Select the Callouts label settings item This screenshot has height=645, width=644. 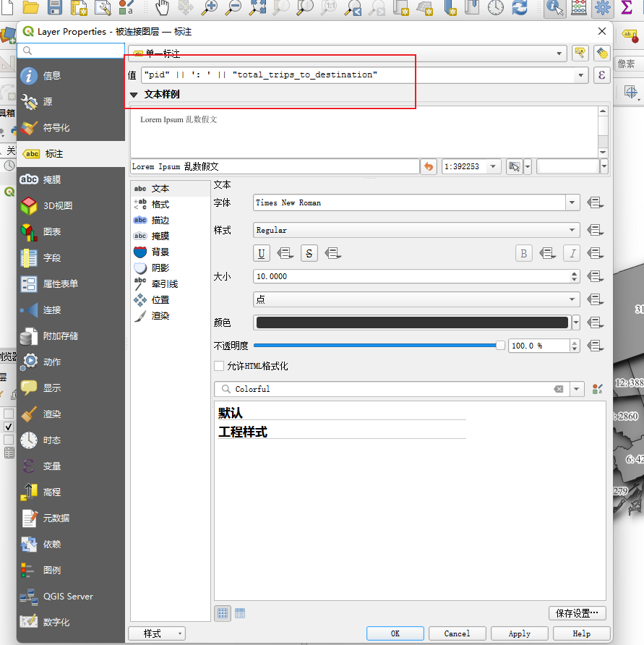click(x=169, y=283)
